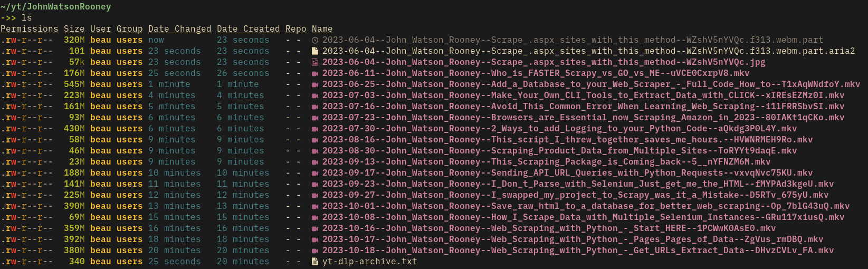Click the text file icon beside yt-dlp-archive.txt

(x=315, y=262)
